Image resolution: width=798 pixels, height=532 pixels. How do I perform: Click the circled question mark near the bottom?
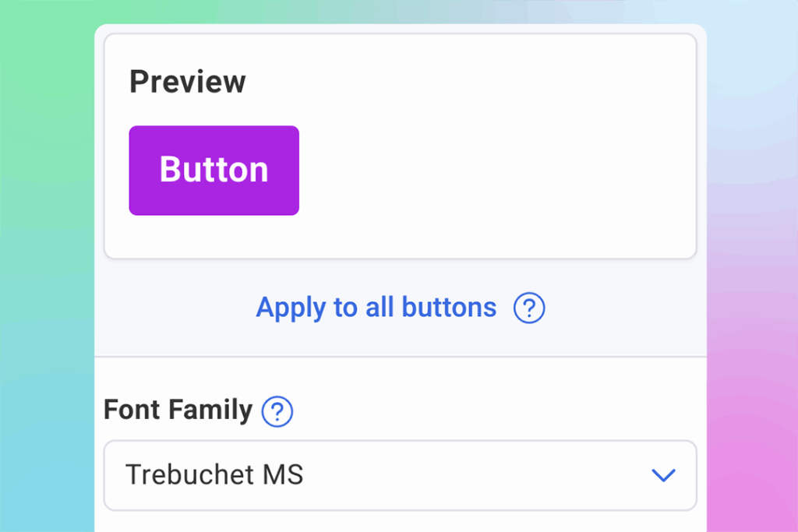tap(278, 412)
